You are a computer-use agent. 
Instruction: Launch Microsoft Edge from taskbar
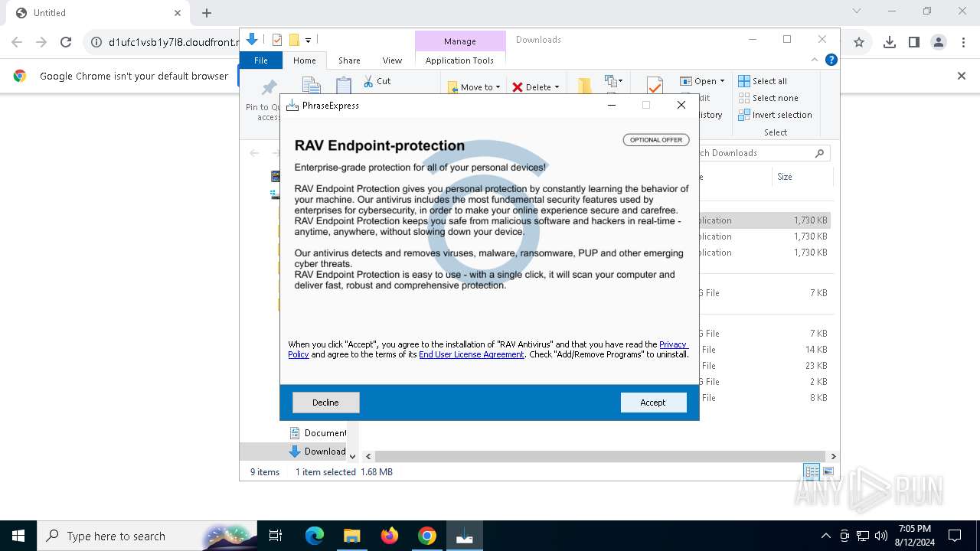[315, 536]
